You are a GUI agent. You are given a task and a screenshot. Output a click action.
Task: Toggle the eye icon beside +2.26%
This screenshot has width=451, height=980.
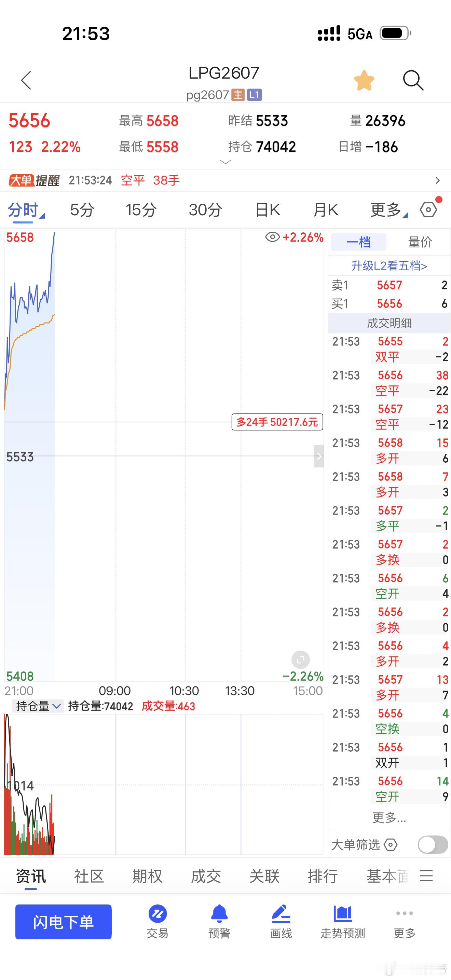[272, 237]
